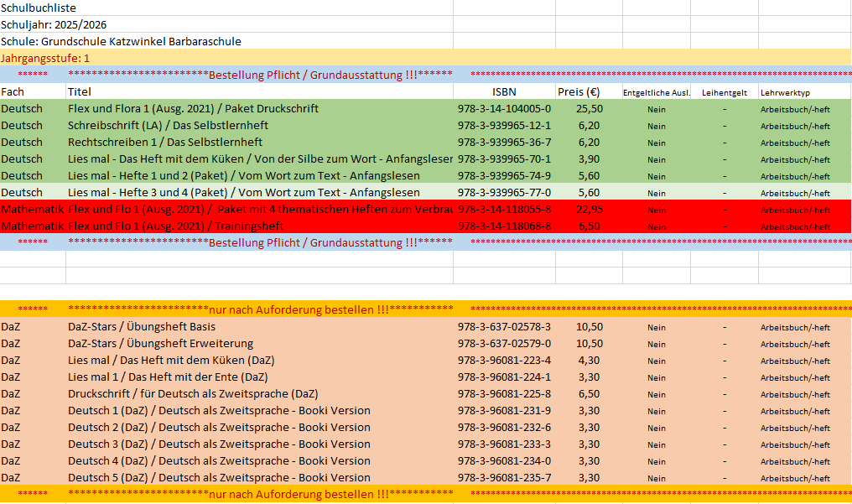The width and height of the screenshot is (852, 504).
Task: Click the Deutsch 5 (DaZ) title cell
Action: click(260, 478)
